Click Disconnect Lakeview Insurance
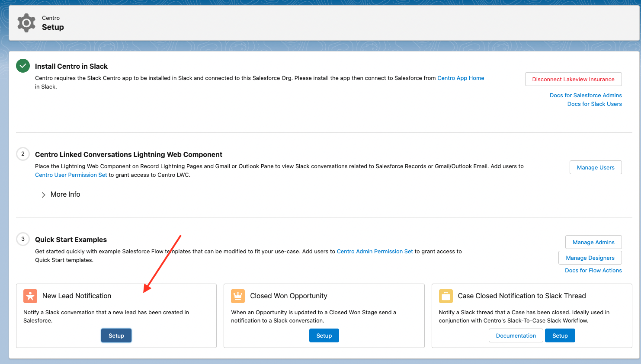 [x=573, y=79]
